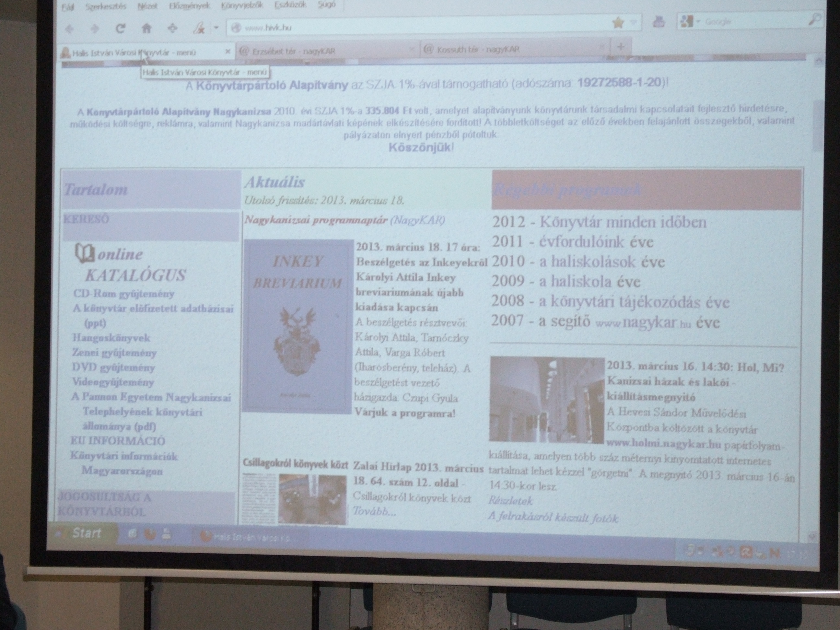Image resolution: width=840 pixels, height=630 pixels.
Task: Open a new tab with plus button
Action: (x=621, y=47)
